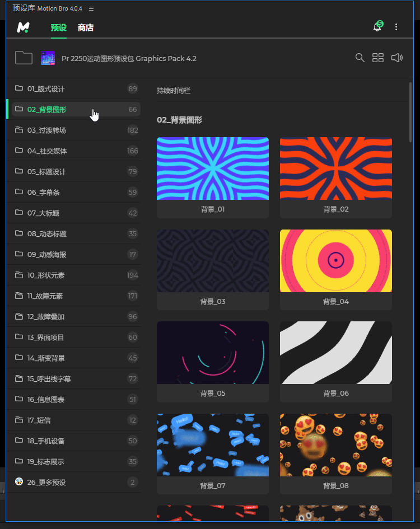Select the 背景_03 dark pattern thumbnail
Image resolution: width=420 pixels, height=529 pixels.
click(x=213, y=261)
